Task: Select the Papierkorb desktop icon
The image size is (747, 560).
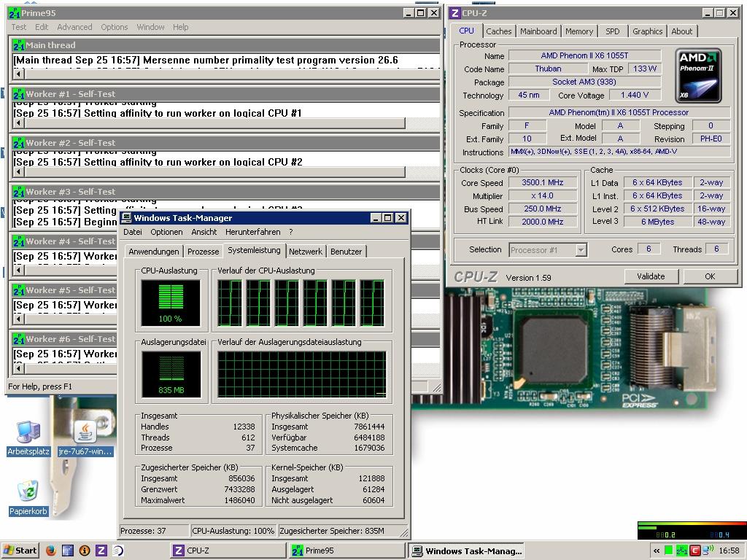Action: 28,497
